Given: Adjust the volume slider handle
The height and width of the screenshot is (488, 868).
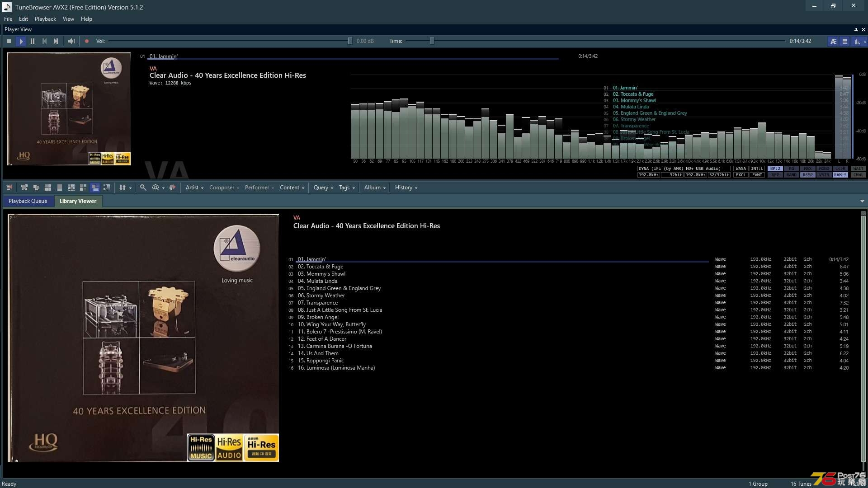Looking at the screenshot, I should coord(350,41).
